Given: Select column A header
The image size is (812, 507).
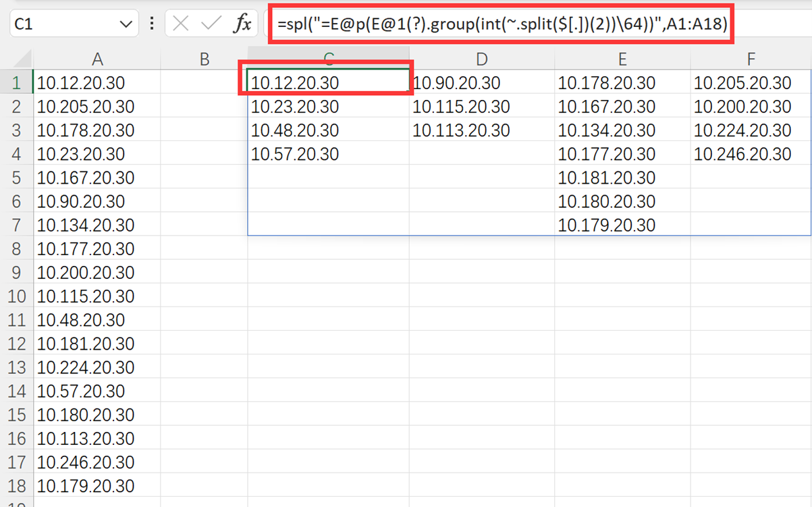Looking at the screenshot, I should 97,59.
